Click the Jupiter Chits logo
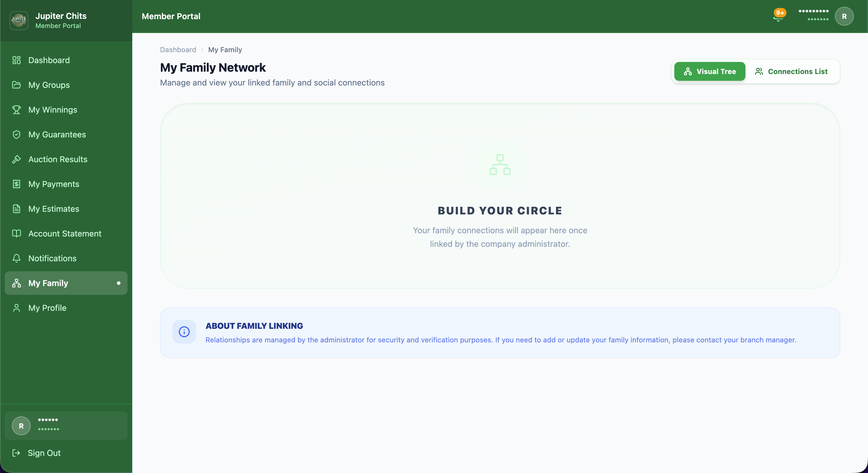 [x=19, y=20]
